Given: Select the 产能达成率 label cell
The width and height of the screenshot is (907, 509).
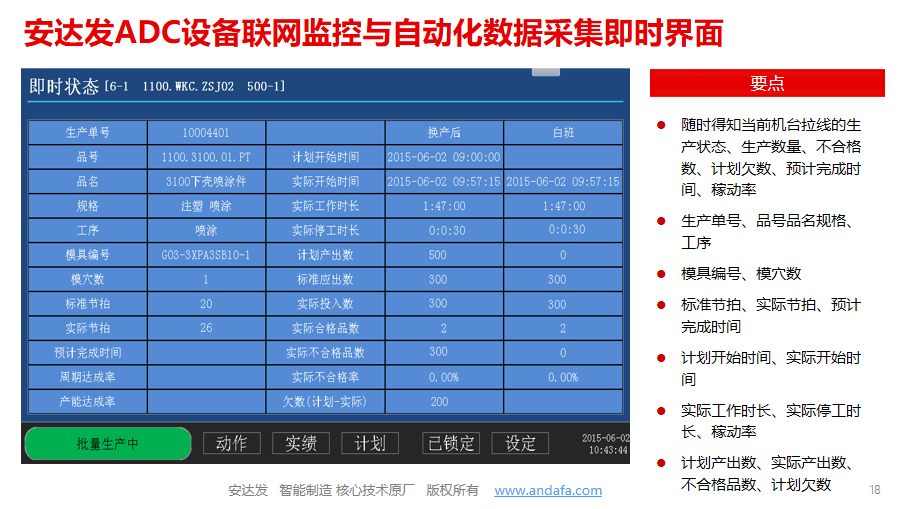Looking at the screenshot, I should click(x=87, y=401).
